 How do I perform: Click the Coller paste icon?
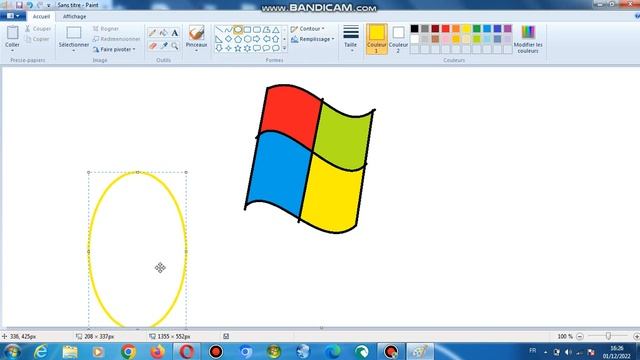coord(12,33)
